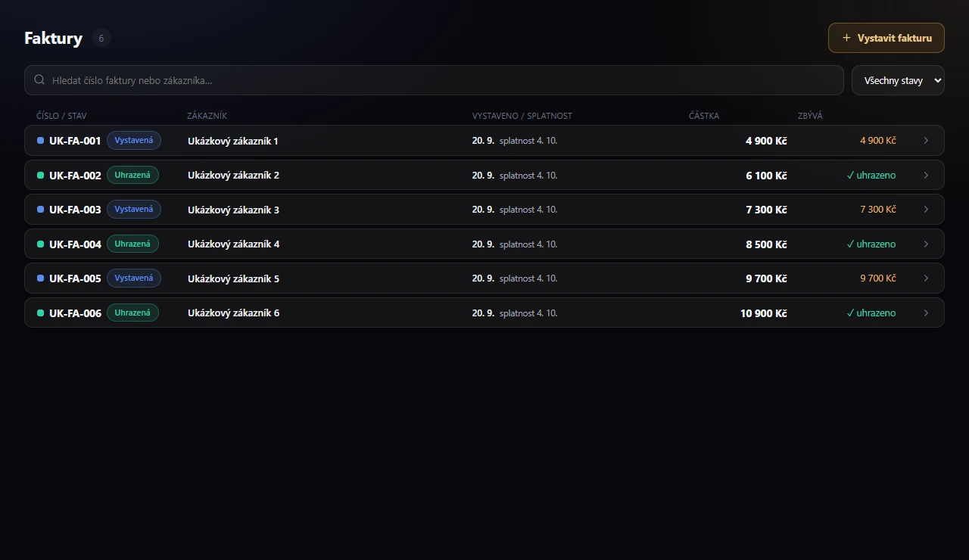Select invoice number UK-FA-001

pyautogui.click(x=75, y=141)
